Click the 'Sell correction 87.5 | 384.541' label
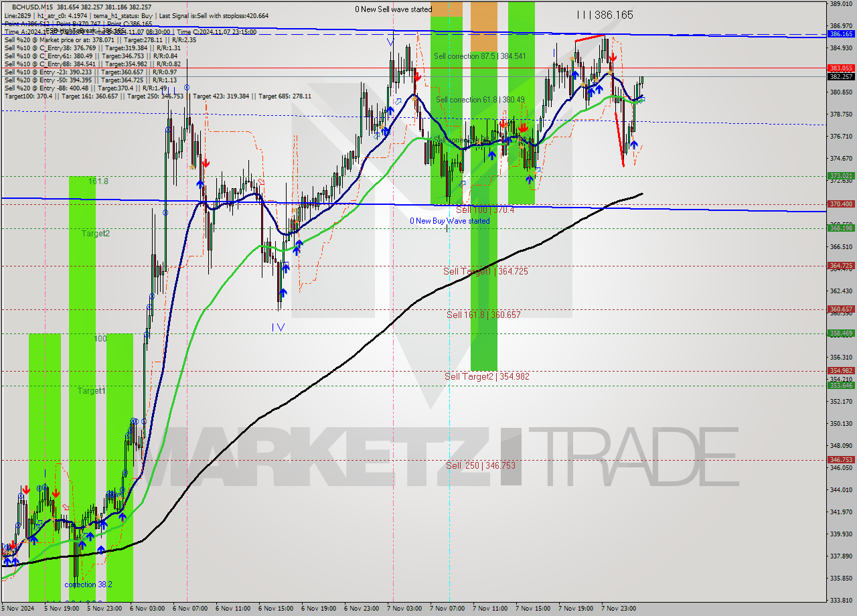 tap(479, 56)
